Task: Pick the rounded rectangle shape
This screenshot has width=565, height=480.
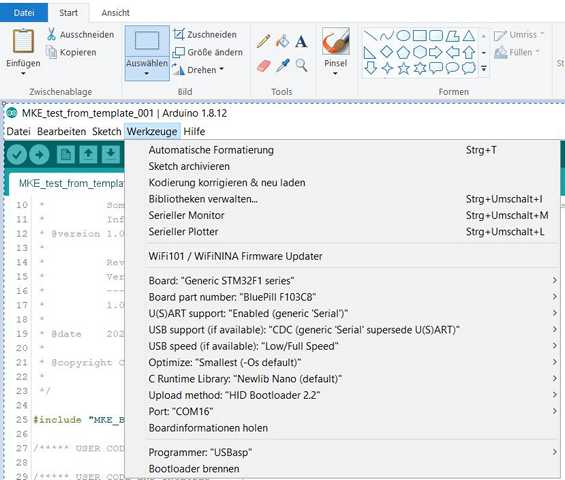Action: (x=436, y=36)
